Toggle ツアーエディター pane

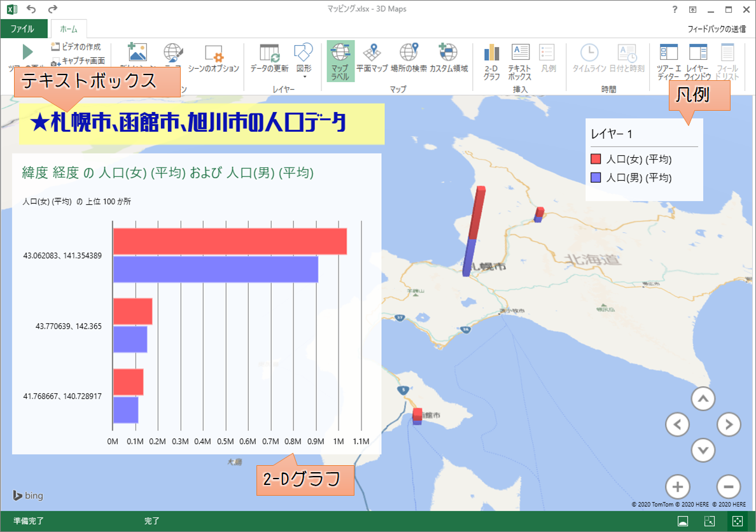668,62
